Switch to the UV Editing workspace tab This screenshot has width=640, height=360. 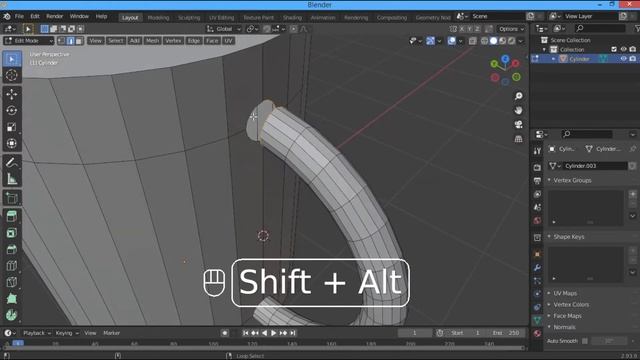pyautogui.click(x=222, y=18)
